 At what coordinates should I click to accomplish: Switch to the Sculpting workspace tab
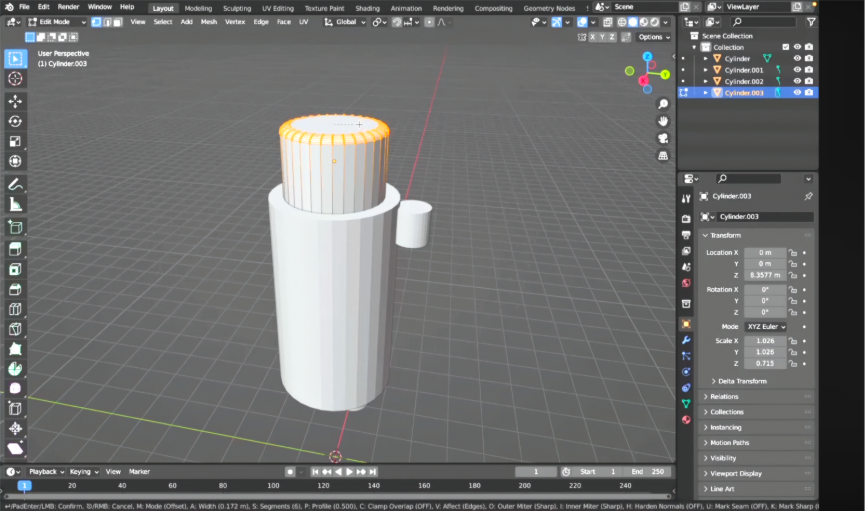point(237,8)
